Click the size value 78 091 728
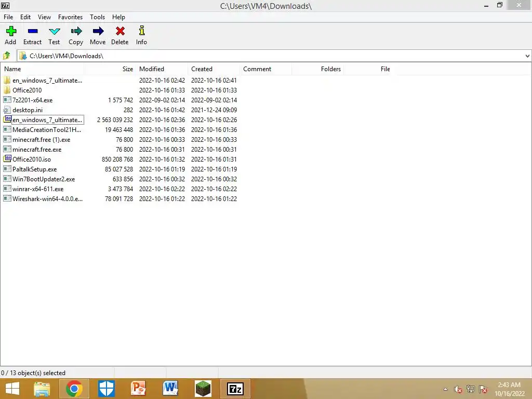 [119, 198]
